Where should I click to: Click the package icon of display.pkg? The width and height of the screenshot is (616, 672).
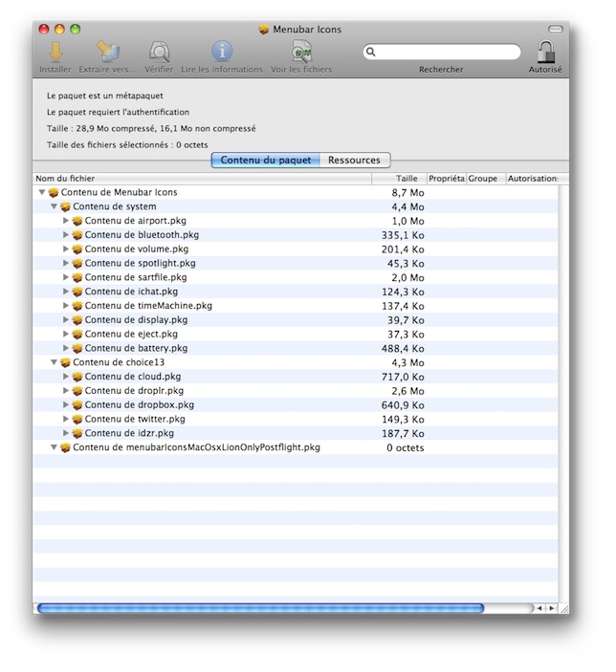77,320
